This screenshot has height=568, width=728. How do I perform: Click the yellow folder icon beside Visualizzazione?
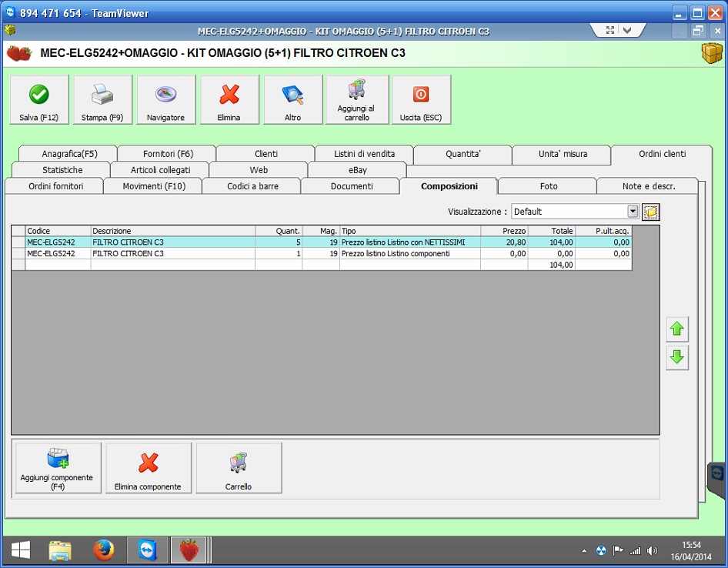click(650, 212)
